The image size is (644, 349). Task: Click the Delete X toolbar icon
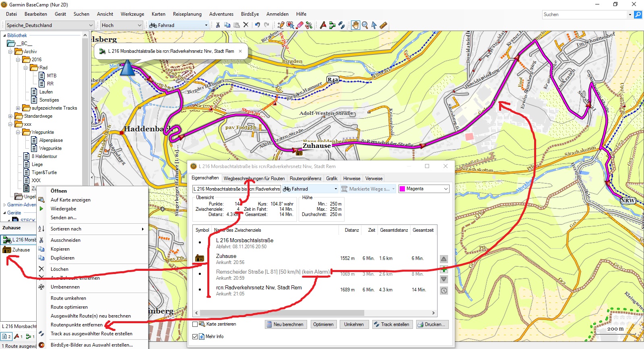click(x=246, y=25)
